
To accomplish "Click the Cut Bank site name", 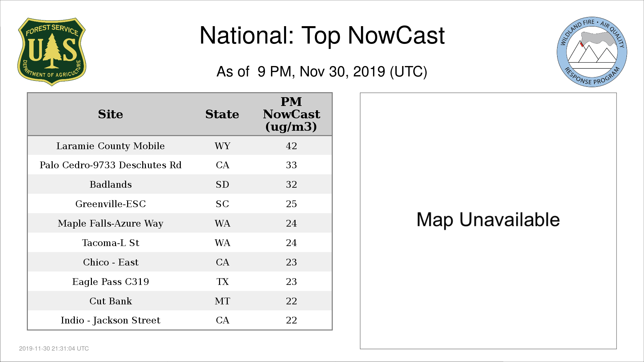I will coord(110,301).
